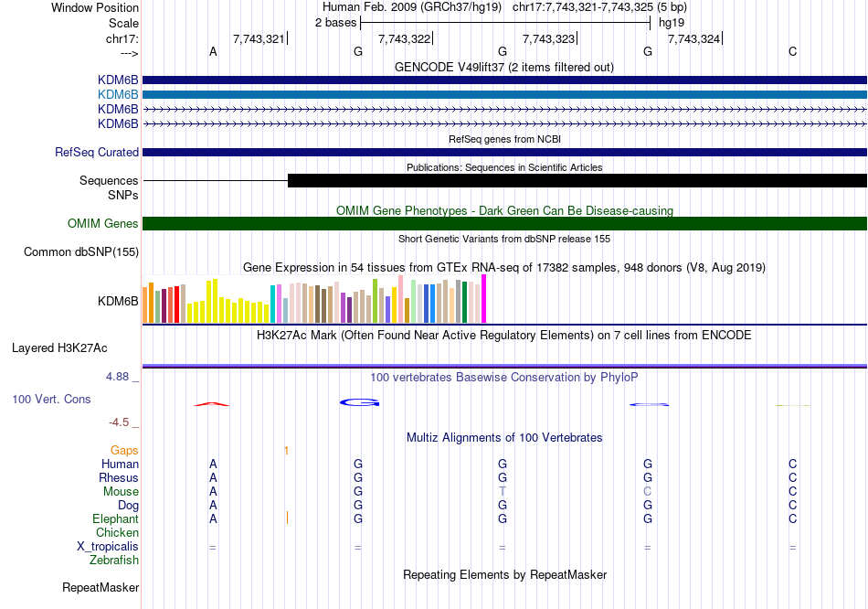Click the Zebrafish species label
The height and width of the screenshot is (609, 868).
[x=114, y=561]
